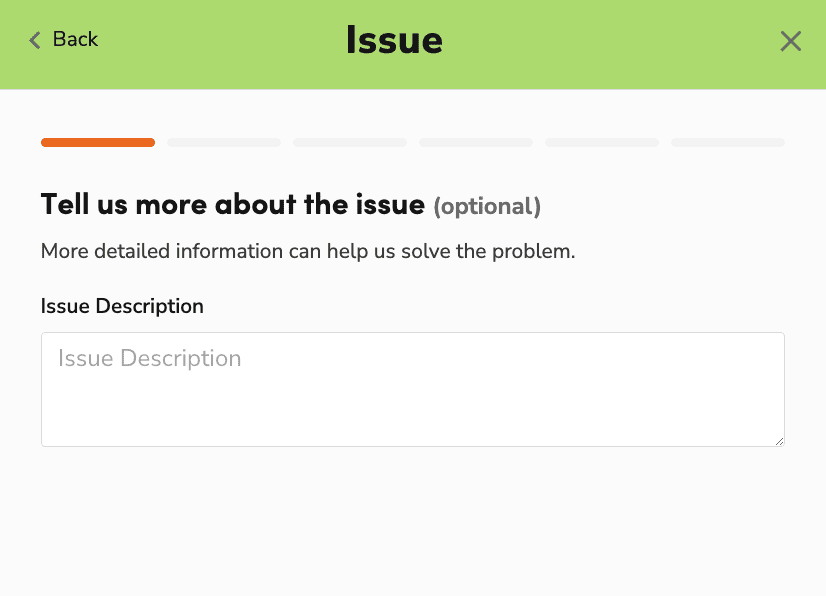Click the green header bar background
The height and width of the screenshot is (596, 826).
tap(600, 40)
